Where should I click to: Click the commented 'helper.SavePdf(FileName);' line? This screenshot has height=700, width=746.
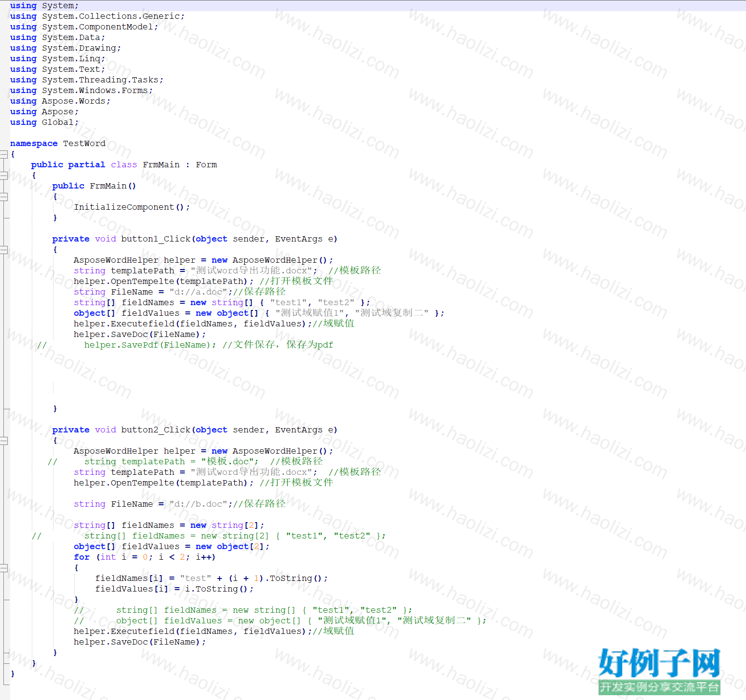coord(185,345)
